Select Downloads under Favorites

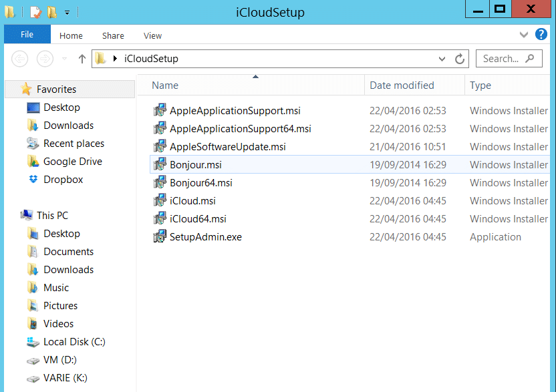click(x=68, y=125)
